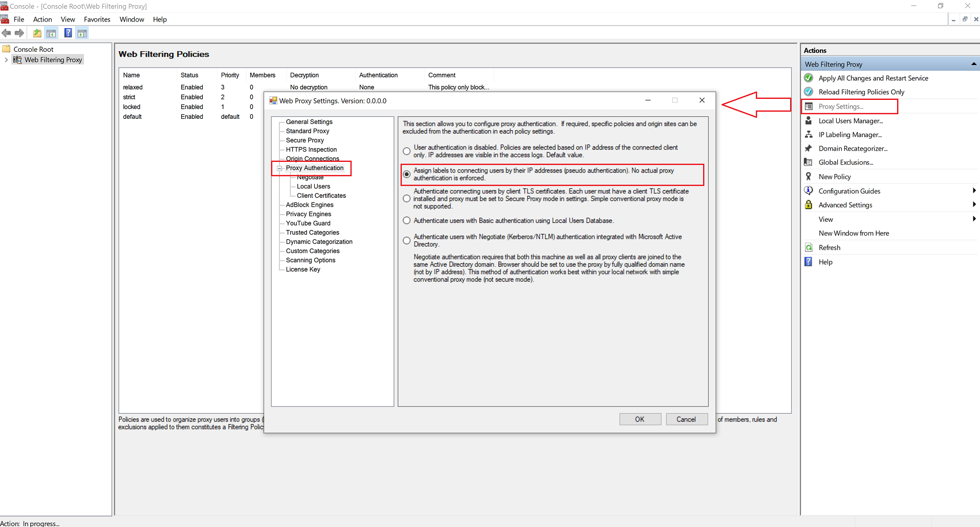
Task: Open Local Users Manager action
Action: [851, 120]
